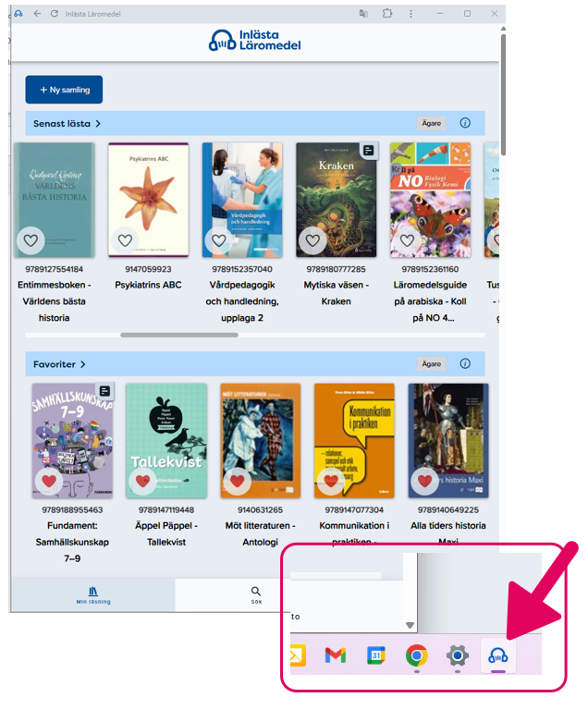This screenshot has width=588, height=710.
Task: Toggle the heart on the Kraken book cover
Action: tap(312, 240)
